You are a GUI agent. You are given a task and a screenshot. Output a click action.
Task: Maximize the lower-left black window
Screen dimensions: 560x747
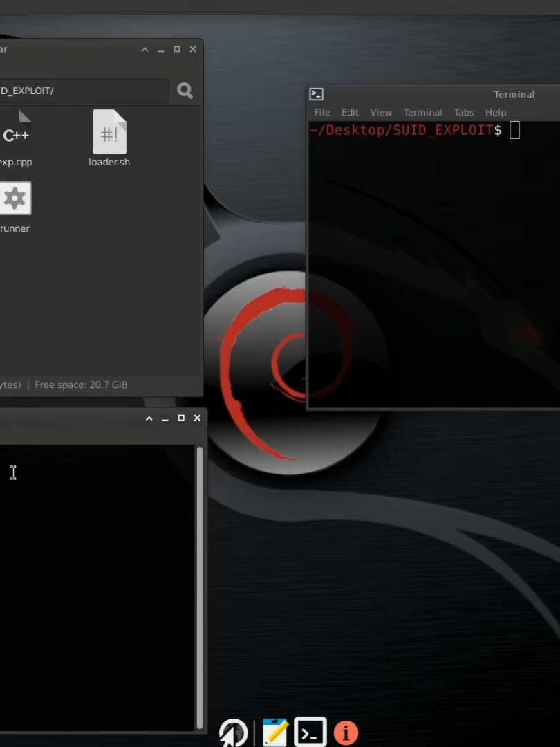(x=181, y=418)
